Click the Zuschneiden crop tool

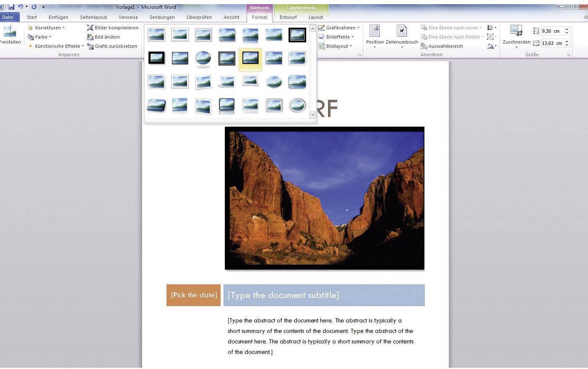point(516,36)
